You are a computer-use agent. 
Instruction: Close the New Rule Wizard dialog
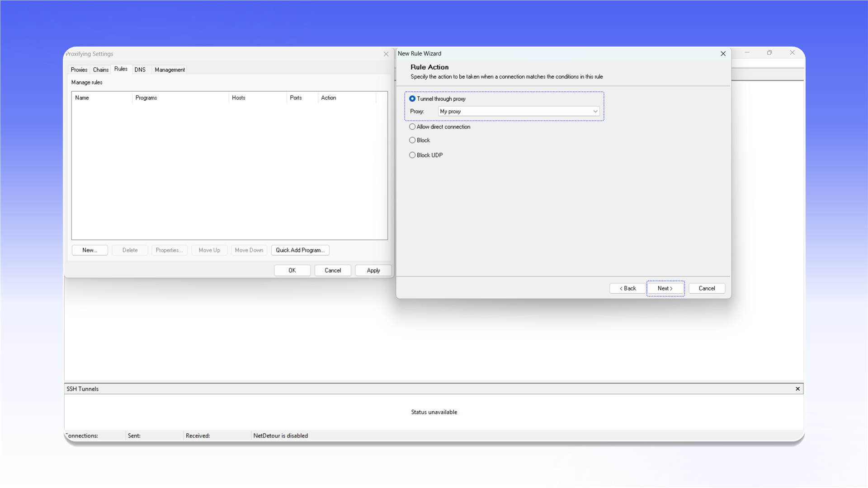[723, 53]
